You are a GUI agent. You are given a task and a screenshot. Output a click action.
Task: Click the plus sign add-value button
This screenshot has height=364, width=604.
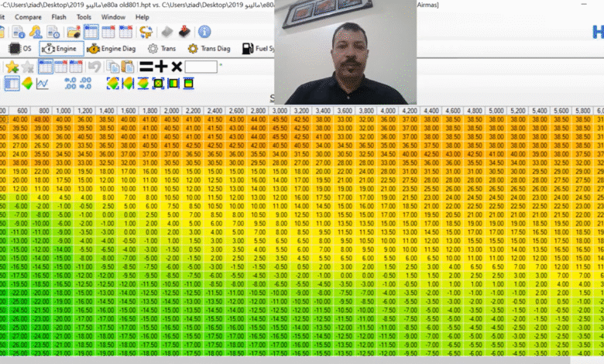tap(161, 67)
